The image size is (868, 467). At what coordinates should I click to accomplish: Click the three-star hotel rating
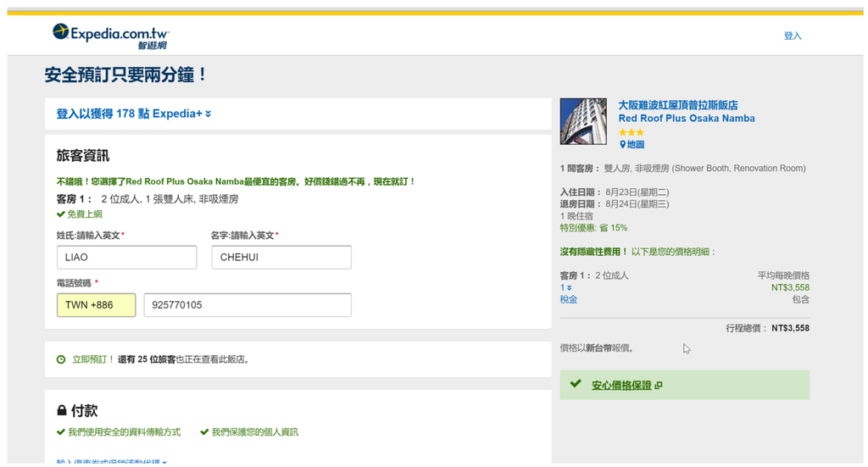pos(631,132)
